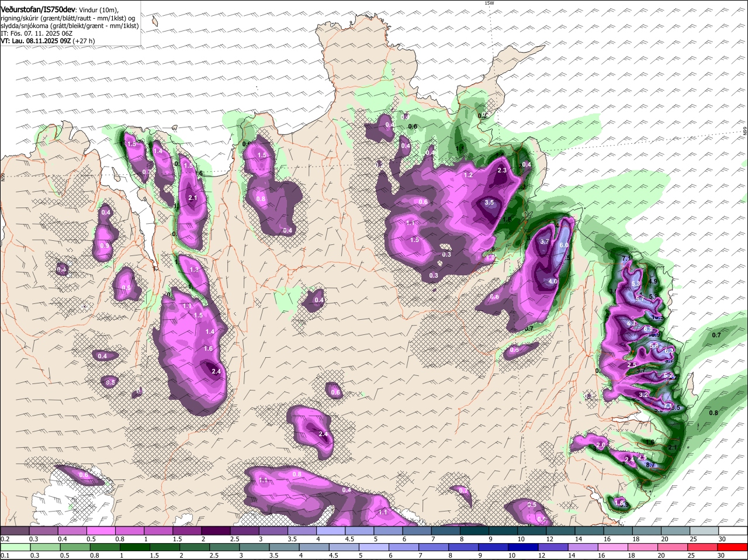Click the '(+27 h)' forecast offset text
The image size is (748, 560).
pos(84,41)
